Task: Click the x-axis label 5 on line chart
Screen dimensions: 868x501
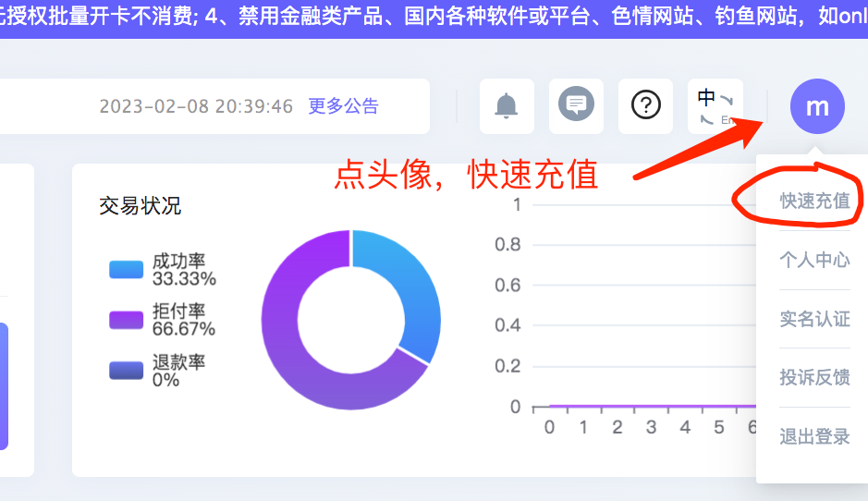Action: click(719, 427)
